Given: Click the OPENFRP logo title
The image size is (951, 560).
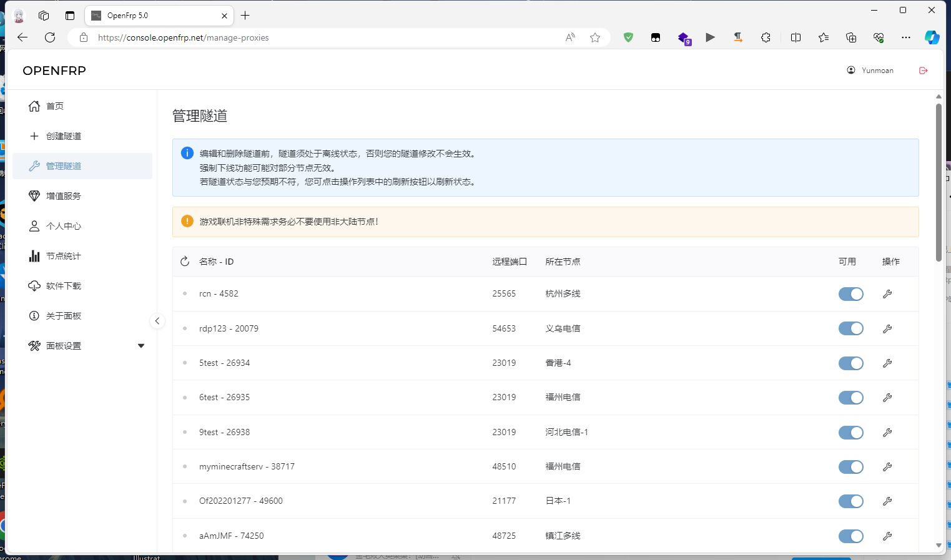Looking at the screenshot, I should 54,71.
